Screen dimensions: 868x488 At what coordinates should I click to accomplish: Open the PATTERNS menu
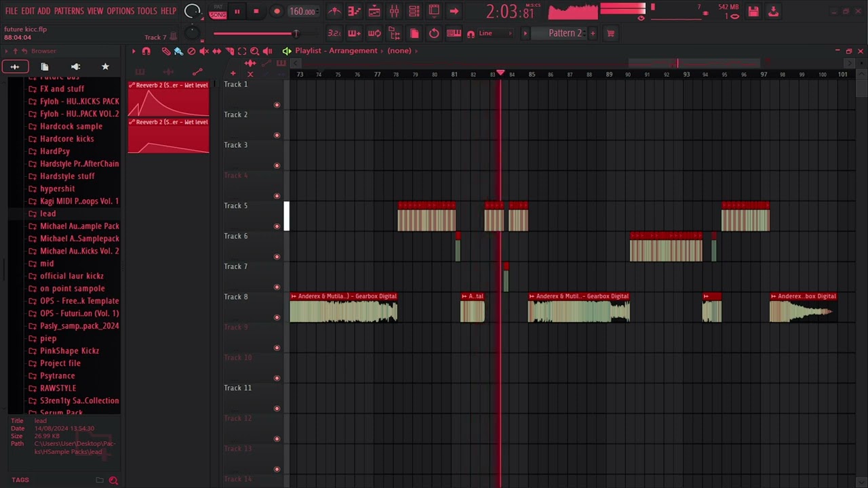click(x=68, y=11)
